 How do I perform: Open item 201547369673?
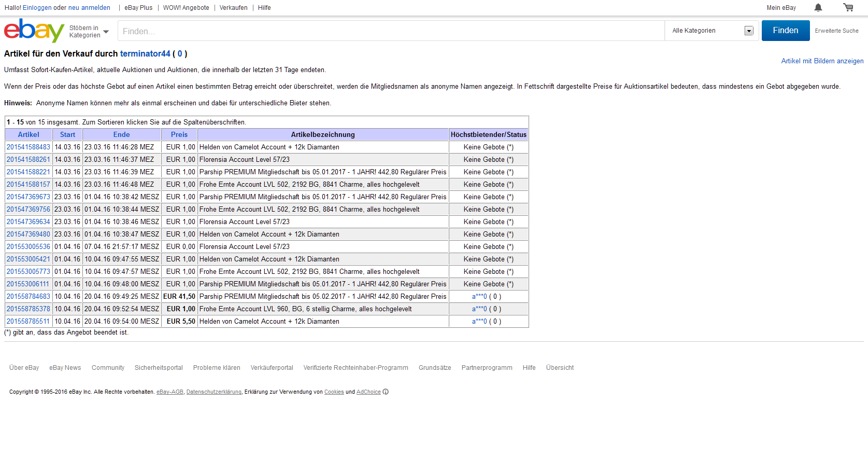29,197
